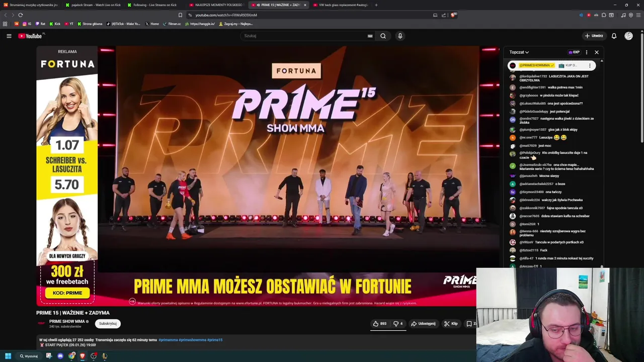This screenshot has width=644, height=362.
Task: Open the #primemma hashtag link
Action: tap(168, 340)
